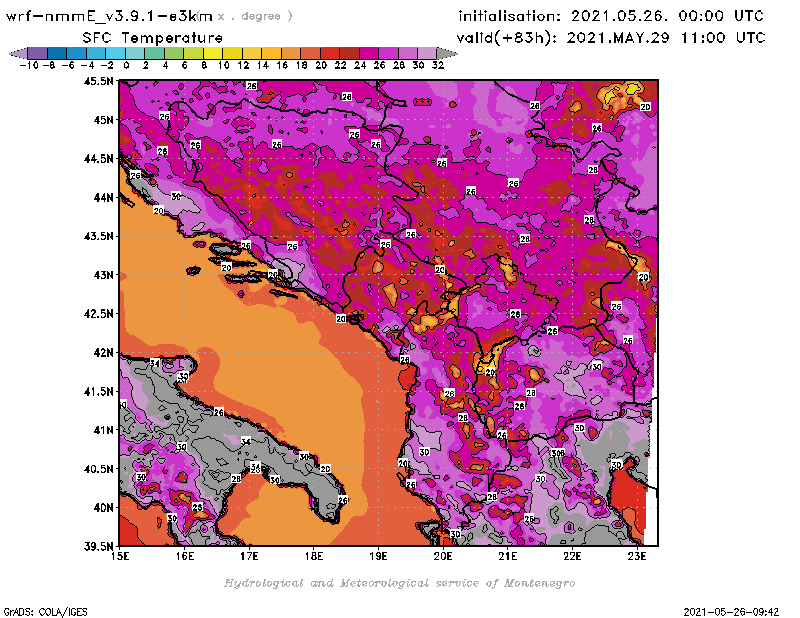
Task: Click the 15E longitude label at bottom left
Action: tap(120, 555)
